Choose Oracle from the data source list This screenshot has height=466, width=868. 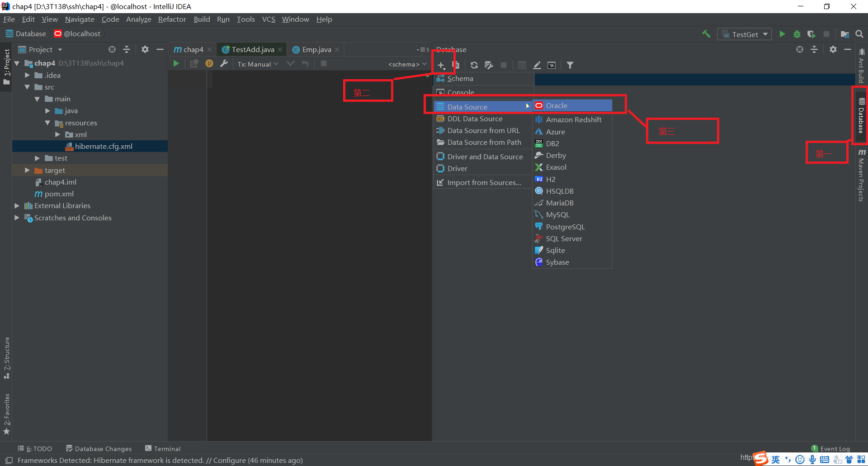572,105
